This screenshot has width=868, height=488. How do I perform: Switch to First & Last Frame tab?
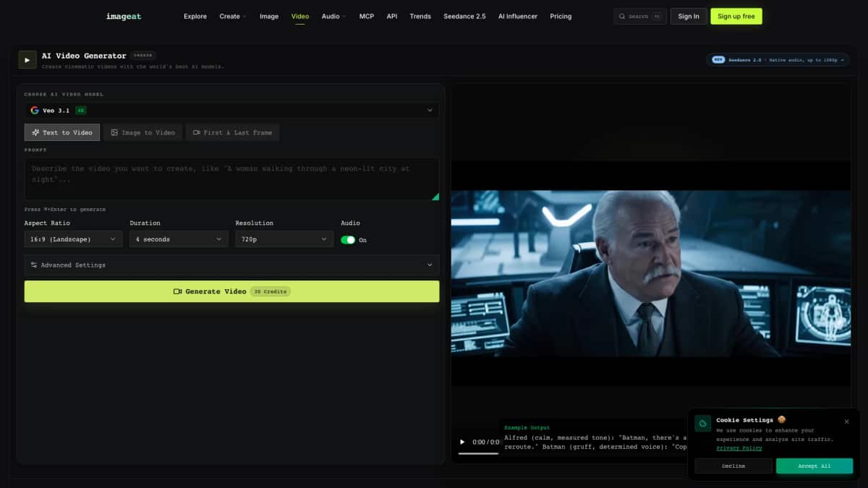tap(232, 132)
